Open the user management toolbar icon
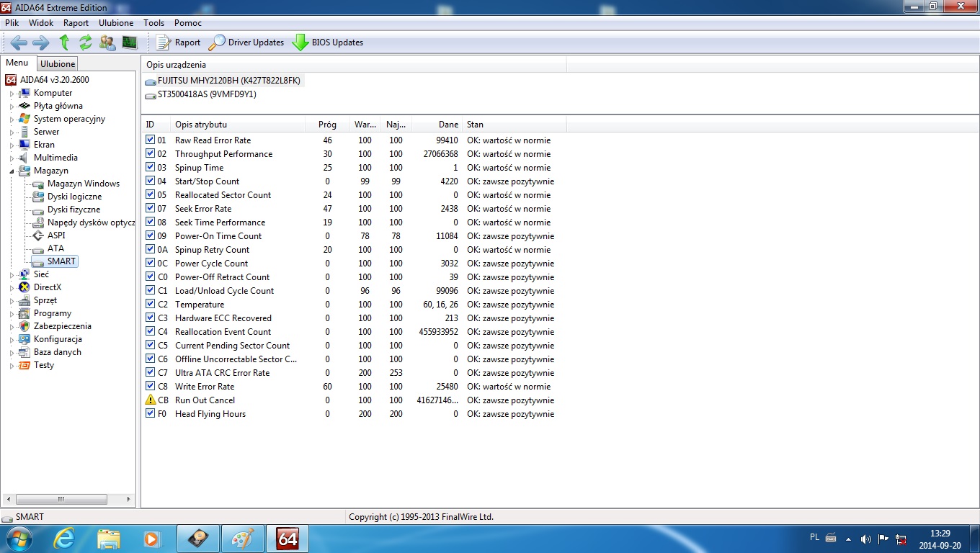980x553 pixels. [107, 42]
